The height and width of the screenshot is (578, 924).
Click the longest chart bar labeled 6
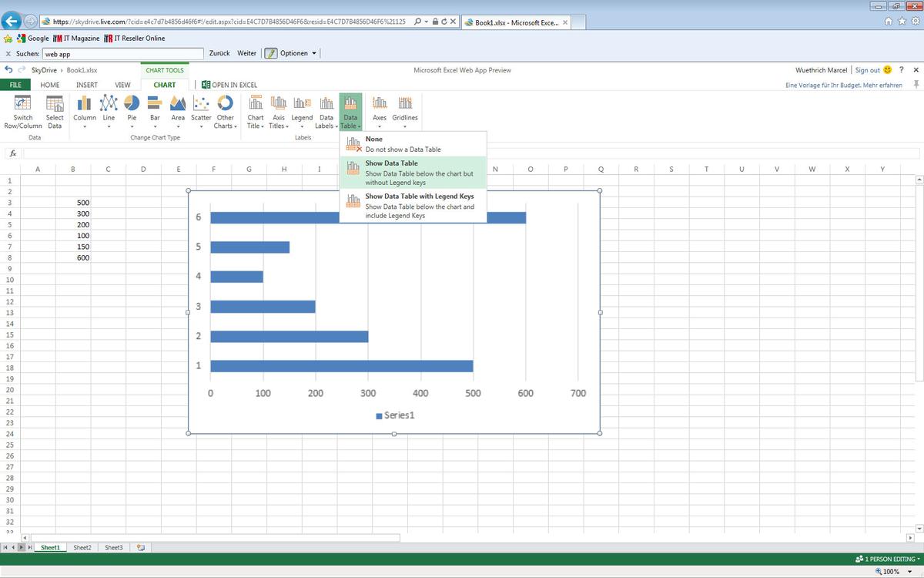[368, 218]
